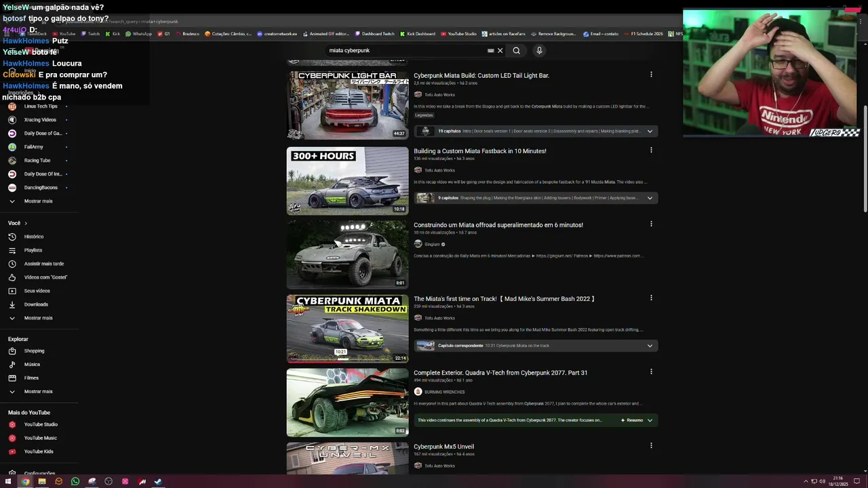Play 'Cyberpunk Miata Track Shakedown' thumbnail

(347, 328)
